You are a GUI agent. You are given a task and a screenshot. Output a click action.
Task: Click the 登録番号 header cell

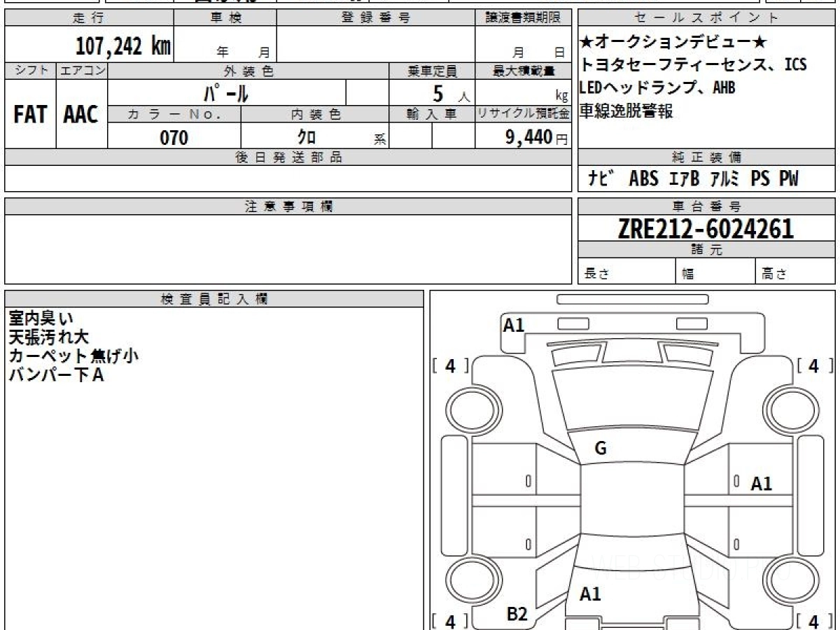coord(375,18)
